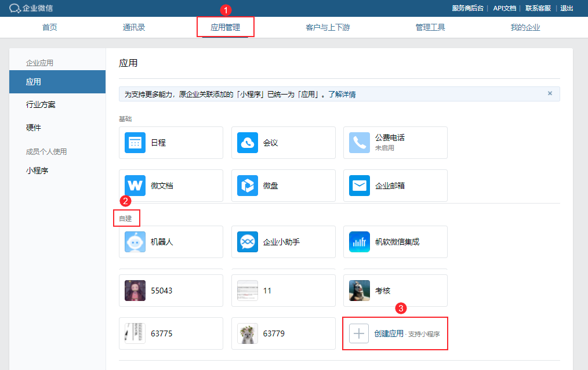This screenshot has height=370, width=588.
Task: Click the 帆软微信集成 app name
Action: (397, 242)
